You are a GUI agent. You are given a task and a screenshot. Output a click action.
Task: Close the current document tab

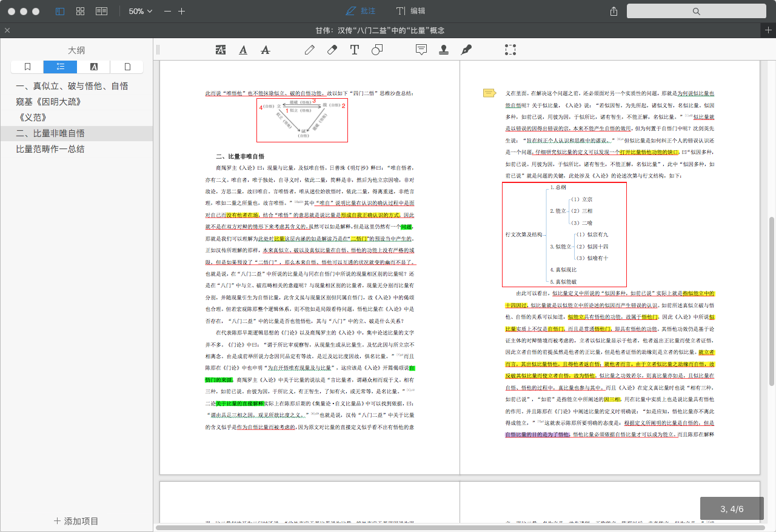(x=7, y=30)
